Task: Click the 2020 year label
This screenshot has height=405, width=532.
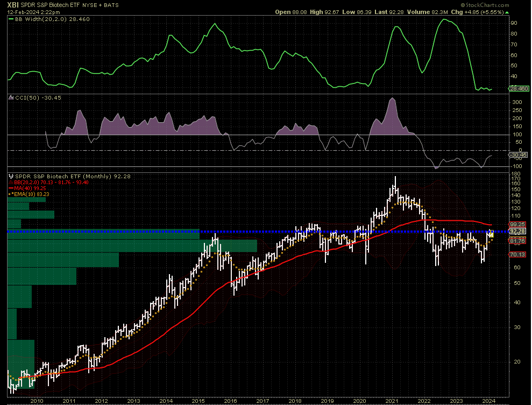Action: point(360,401)
